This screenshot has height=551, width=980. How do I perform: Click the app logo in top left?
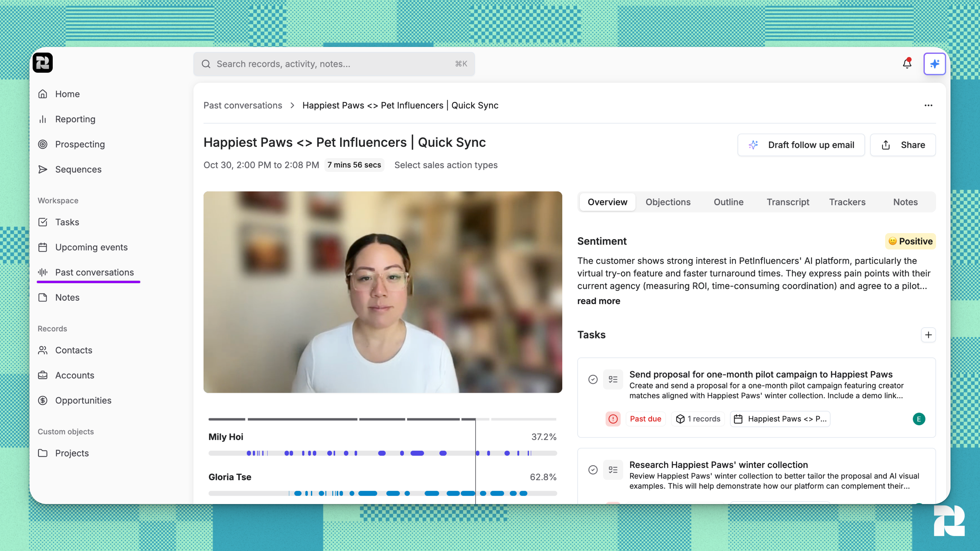tap(43, 63)
